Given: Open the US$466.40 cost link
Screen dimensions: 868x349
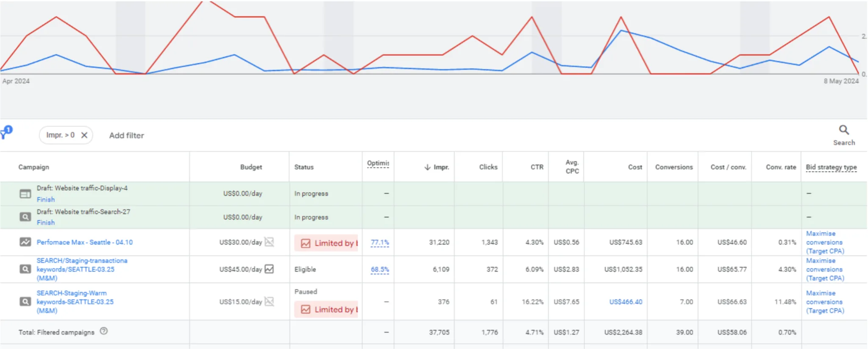Looking at the screenshot, I should (626, 302).
